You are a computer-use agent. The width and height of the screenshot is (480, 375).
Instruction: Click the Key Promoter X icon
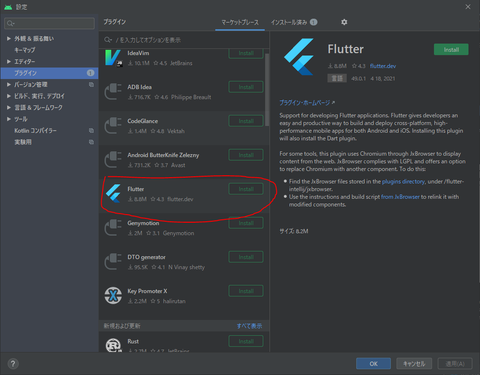coord(113,296)
